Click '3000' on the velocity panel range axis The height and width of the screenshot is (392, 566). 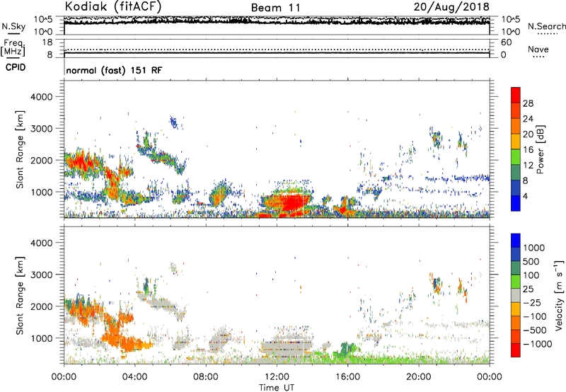point(42,275)
